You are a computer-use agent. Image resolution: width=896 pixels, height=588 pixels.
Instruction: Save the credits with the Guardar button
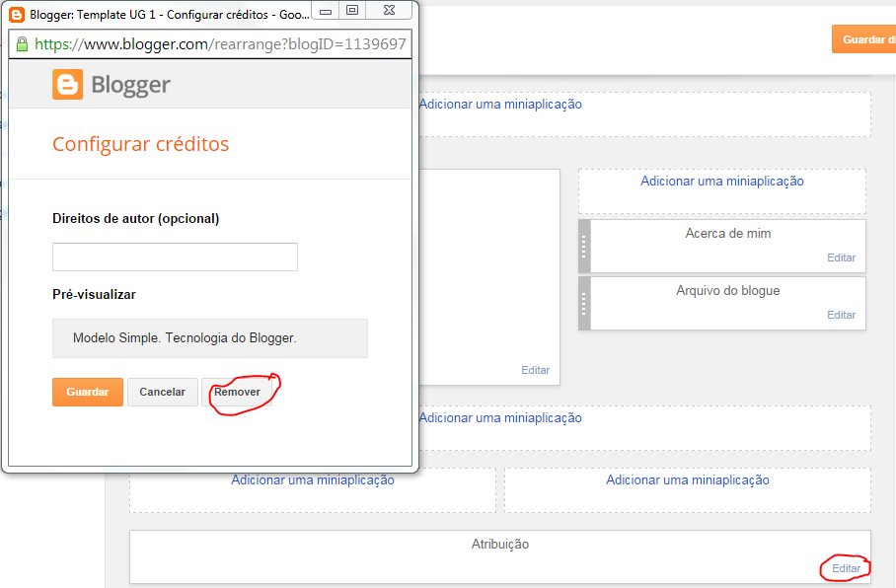(x=88, y=392)
